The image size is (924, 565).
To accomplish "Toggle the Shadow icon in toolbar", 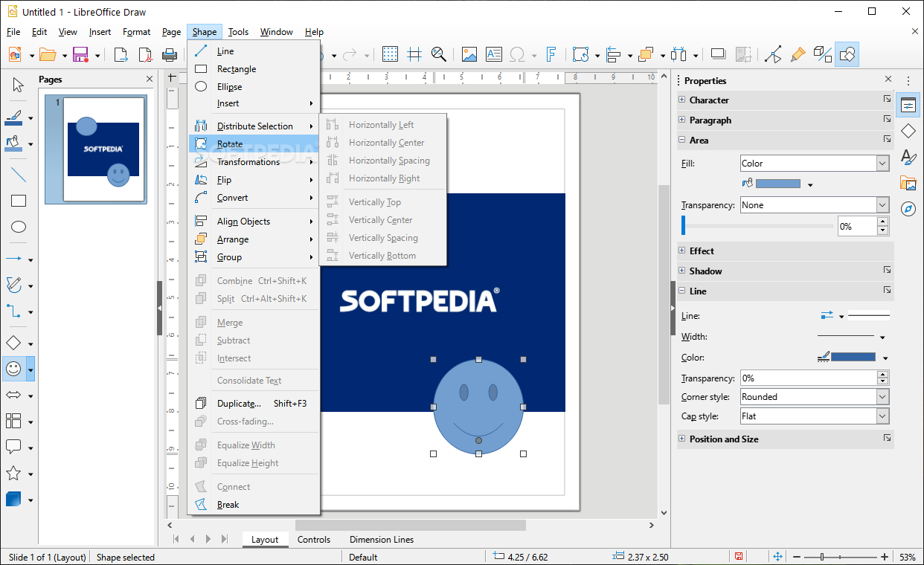I will click(x=718, y=54).
